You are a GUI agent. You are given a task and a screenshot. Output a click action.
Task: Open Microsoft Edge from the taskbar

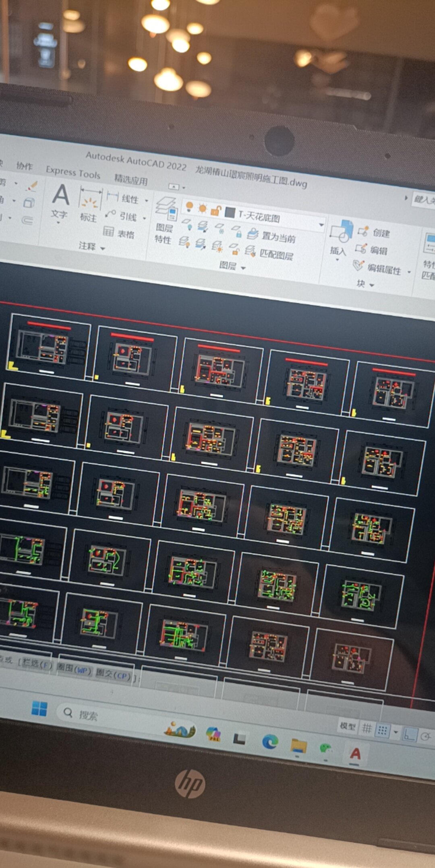270,741
